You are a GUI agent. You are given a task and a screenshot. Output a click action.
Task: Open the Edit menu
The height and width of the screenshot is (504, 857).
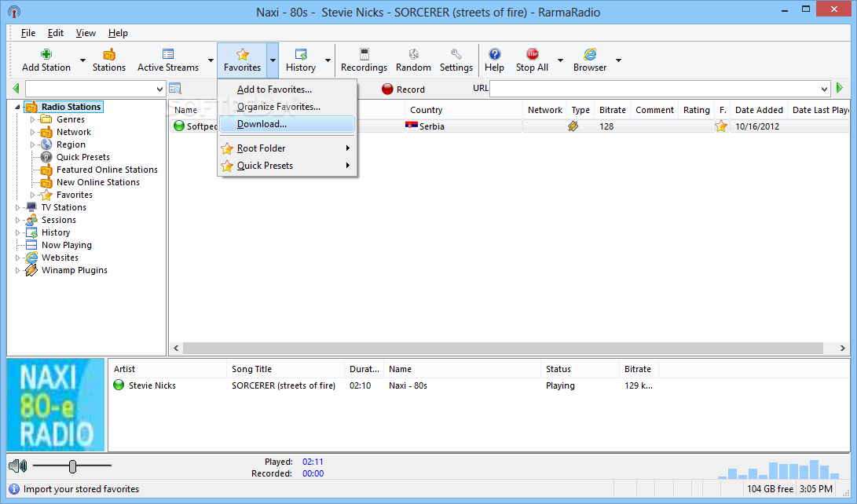(x=55, y=33)
